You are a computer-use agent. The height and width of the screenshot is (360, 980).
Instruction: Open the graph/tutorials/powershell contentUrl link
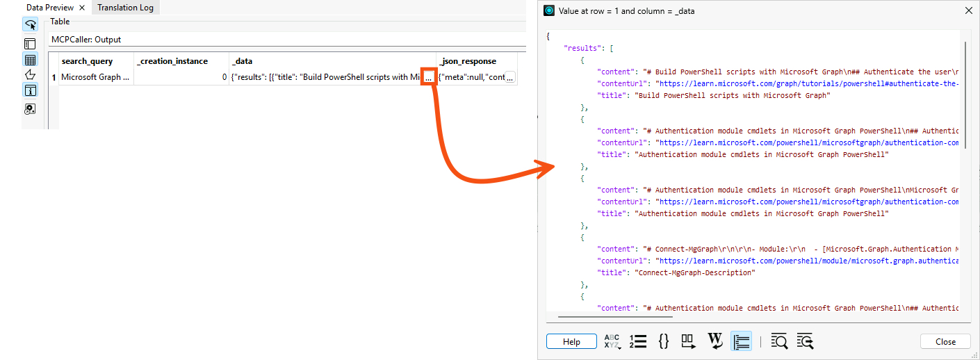tap(808, 83)
